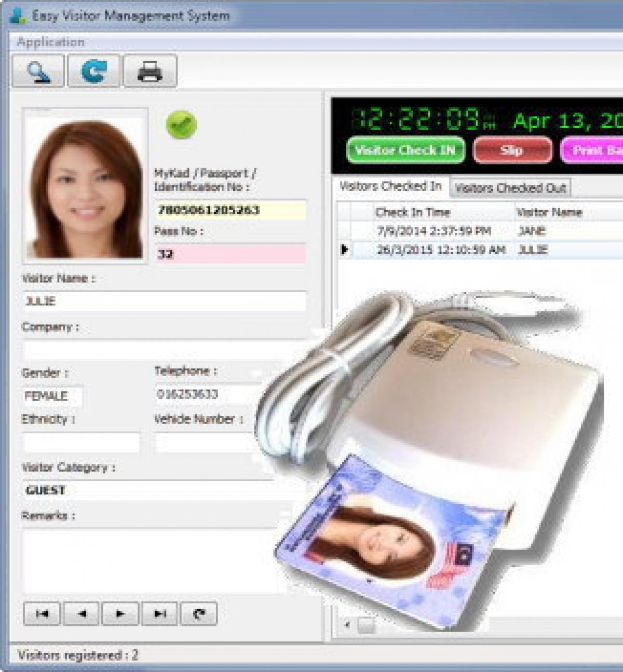Viewport: 623px width, 672px height.
Task: Select the JANE check-in row
Action: pyautogui.click(x=480, y=231)
